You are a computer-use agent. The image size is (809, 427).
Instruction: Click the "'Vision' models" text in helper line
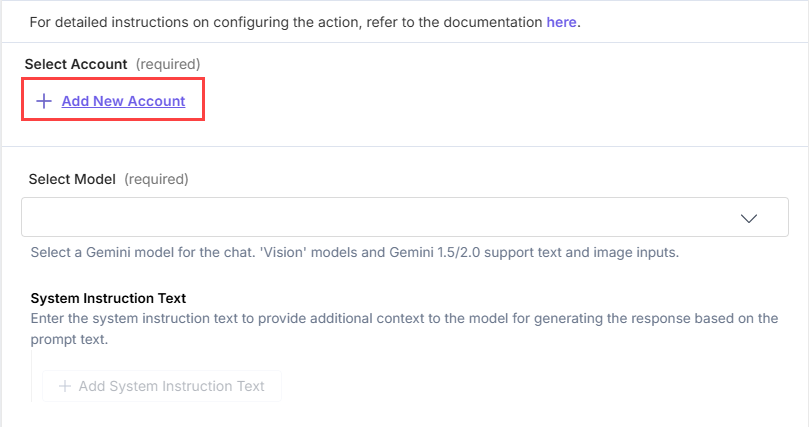tap(308, 252)
